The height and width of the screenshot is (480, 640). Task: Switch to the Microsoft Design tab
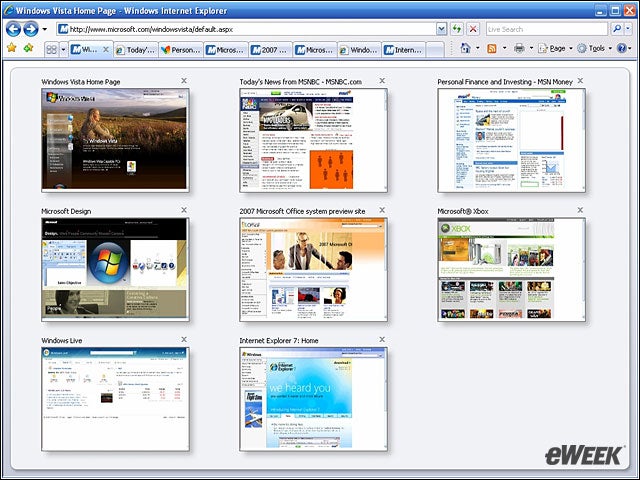225,50
